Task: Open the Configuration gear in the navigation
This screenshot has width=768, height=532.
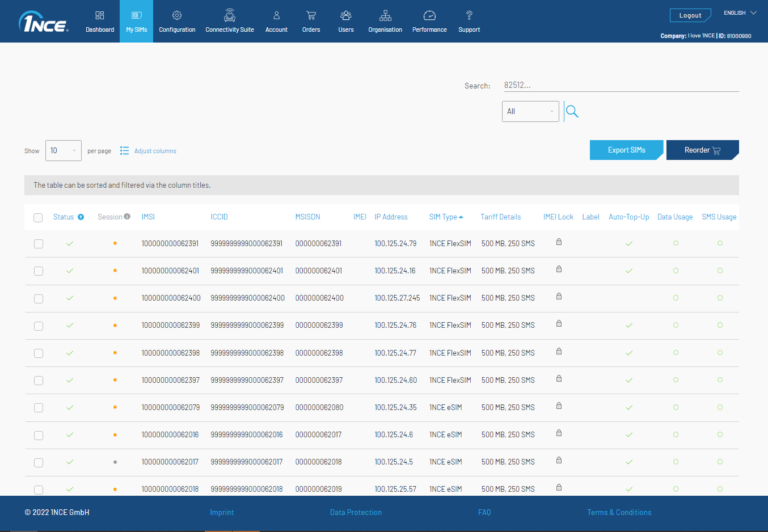Action: pyautogui.click(x=177, y=22)
